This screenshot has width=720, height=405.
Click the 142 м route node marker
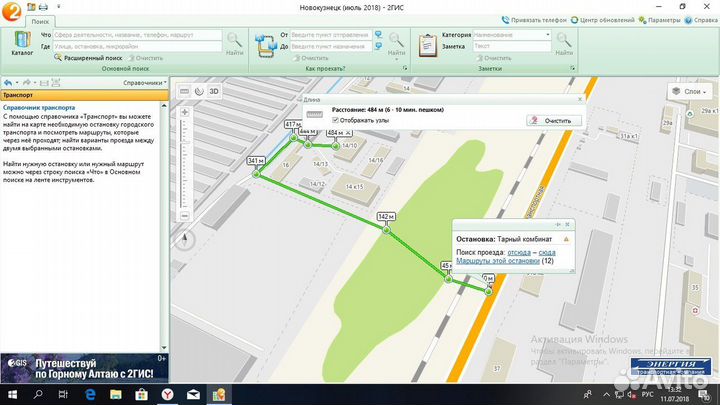[x=386, y=230]
